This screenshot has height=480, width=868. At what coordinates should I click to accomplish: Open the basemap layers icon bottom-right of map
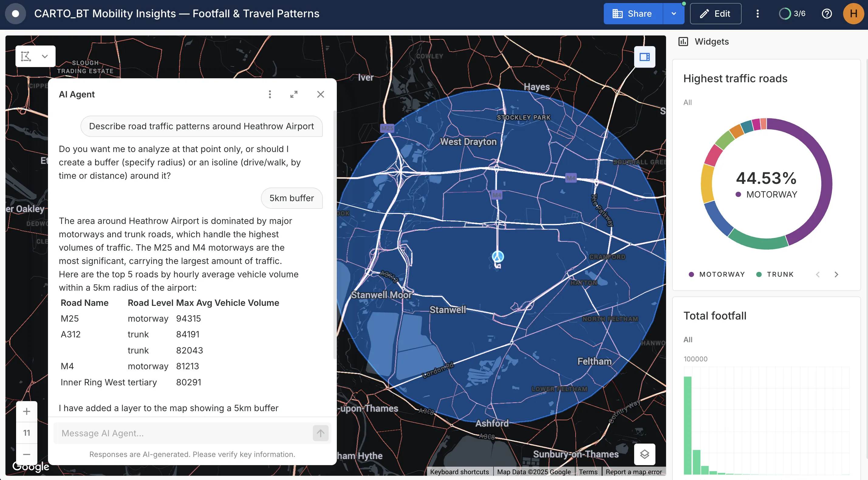tap(644, 454)
